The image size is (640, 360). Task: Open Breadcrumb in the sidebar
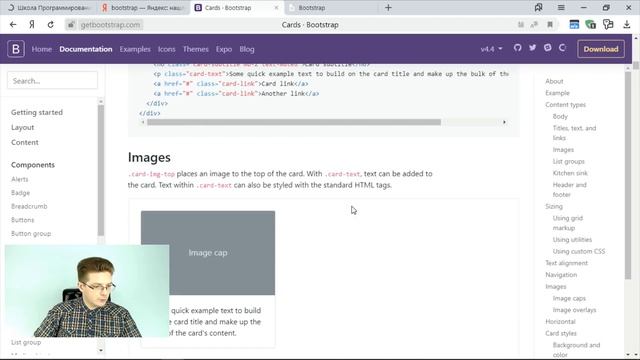29,206
